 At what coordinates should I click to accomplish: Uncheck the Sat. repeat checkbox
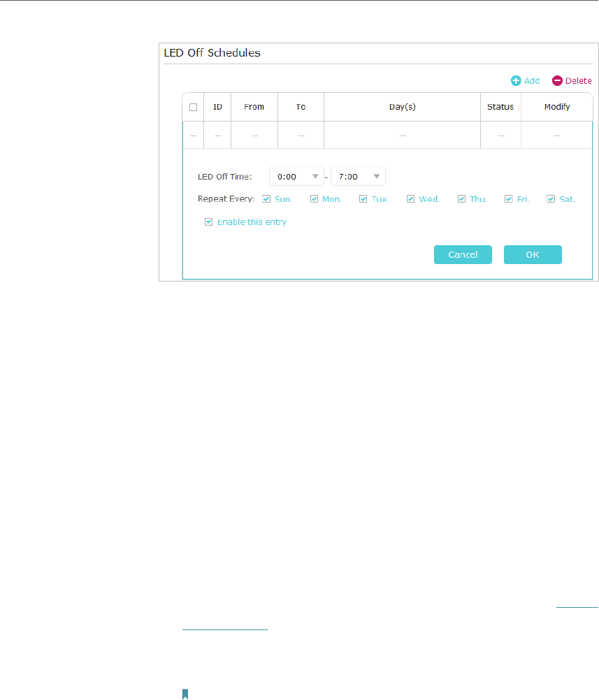551,199
